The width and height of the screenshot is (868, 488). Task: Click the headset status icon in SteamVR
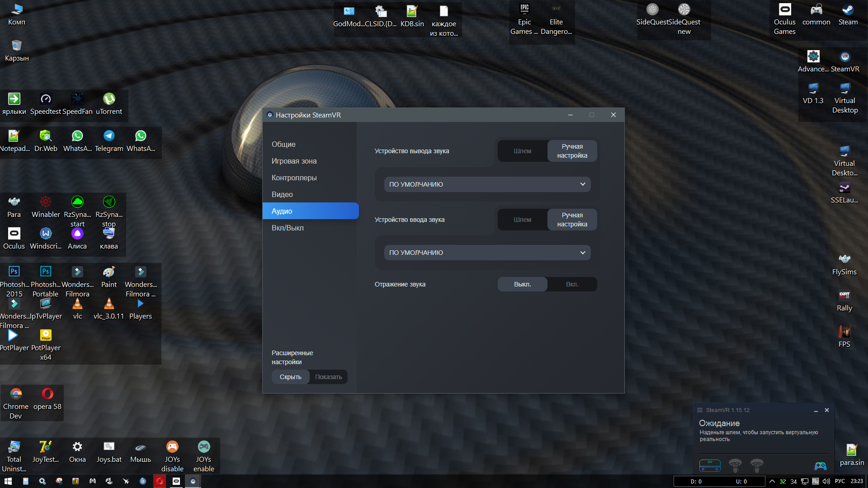(x=710, y=465)
